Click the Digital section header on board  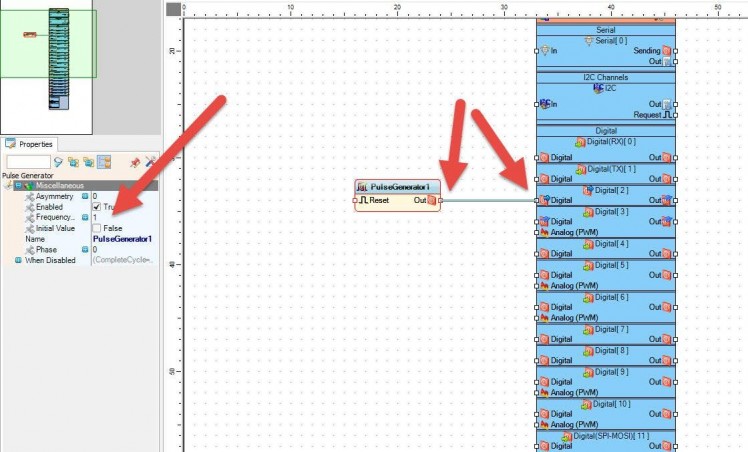(x=606, y=131)
